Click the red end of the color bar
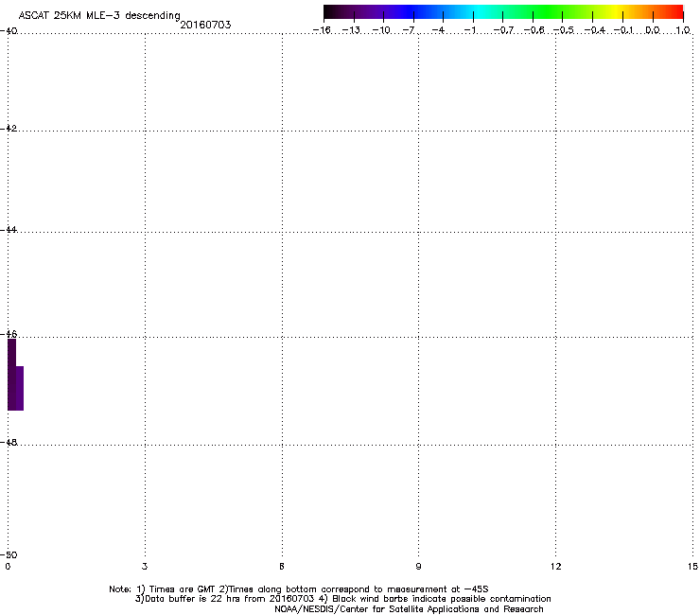This screenshot has width=700, height=615. click(x=674, y=12)
